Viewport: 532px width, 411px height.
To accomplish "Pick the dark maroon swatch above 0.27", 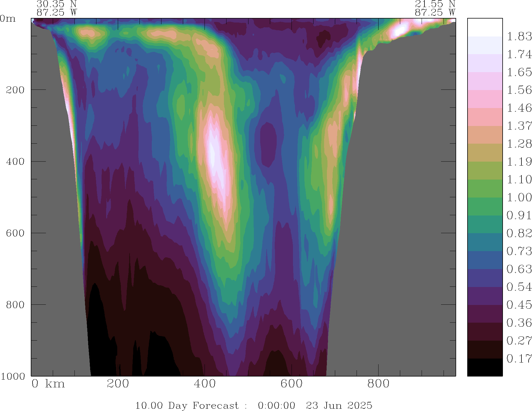I will [485, 331].
